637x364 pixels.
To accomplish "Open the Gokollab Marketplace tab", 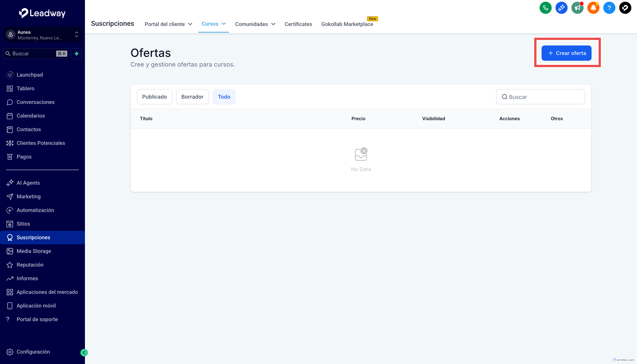I will pos(347,24).
